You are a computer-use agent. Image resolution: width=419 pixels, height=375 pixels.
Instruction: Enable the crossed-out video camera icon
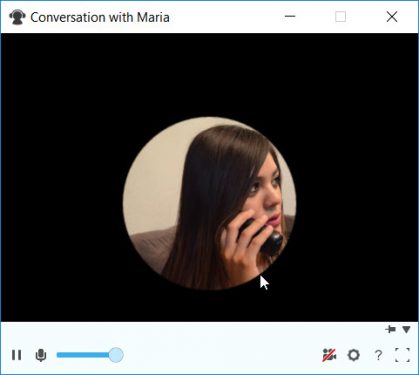pyautogui.click(x=329, y=355)
